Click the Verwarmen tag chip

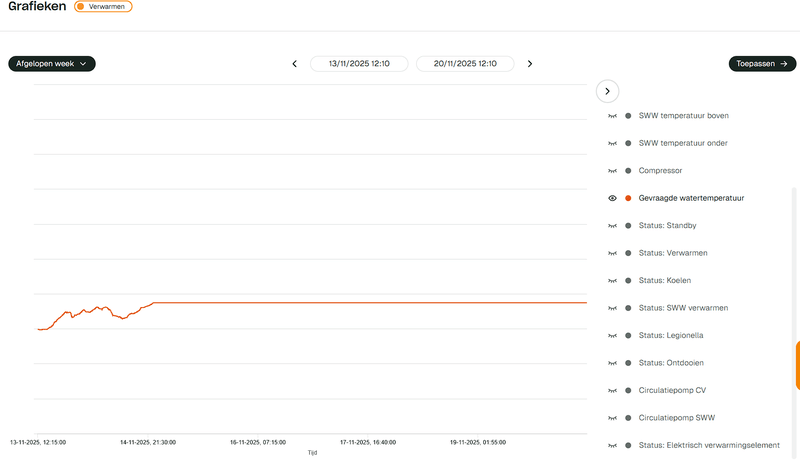click(x=103, y=6)
